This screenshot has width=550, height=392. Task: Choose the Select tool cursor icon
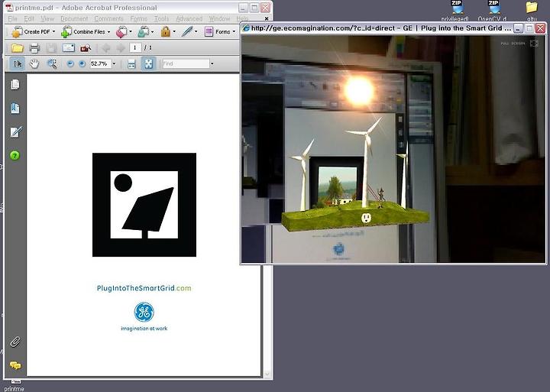click(x=17, y=64)
